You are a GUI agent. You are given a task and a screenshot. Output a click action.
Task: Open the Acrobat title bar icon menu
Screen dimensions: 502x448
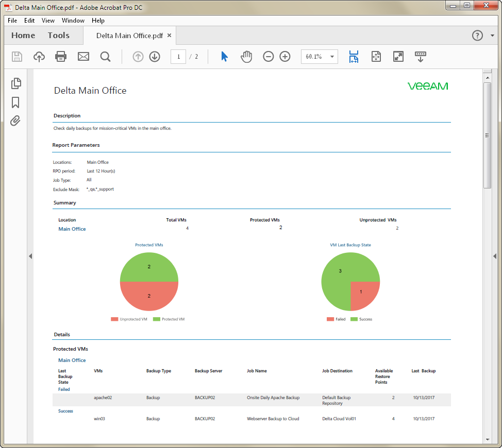pyautogui.click(x=8, y=7)
